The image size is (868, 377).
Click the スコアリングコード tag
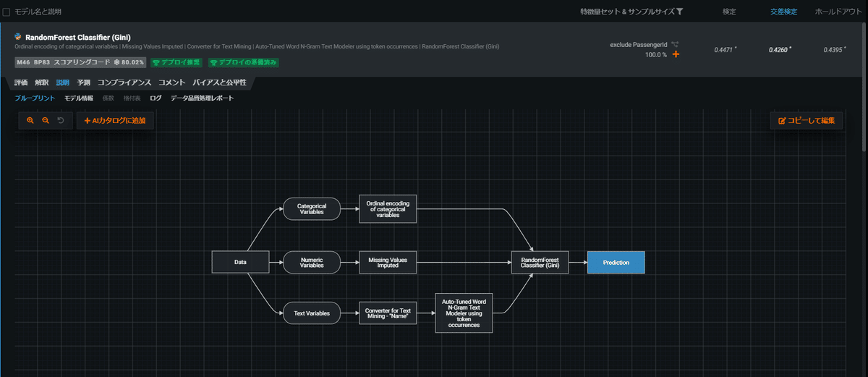(82, 62)
